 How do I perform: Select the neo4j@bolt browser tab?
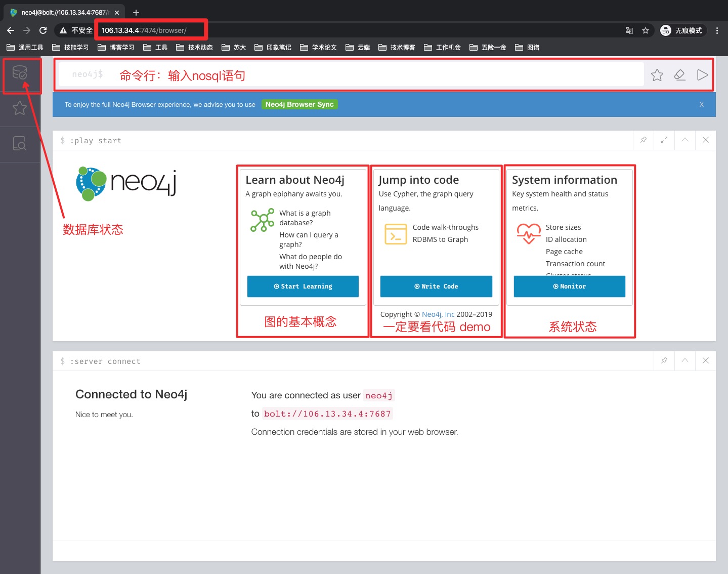[64, 12]
